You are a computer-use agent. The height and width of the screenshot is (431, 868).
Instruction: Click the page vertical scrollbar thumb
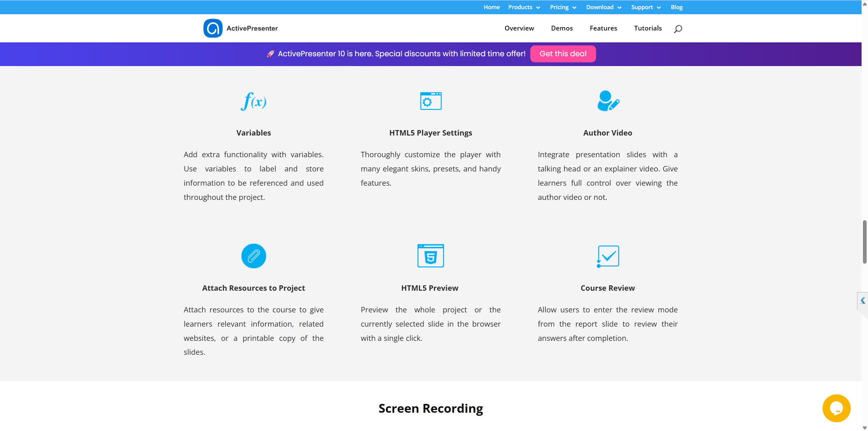click(x=865, y=242)
